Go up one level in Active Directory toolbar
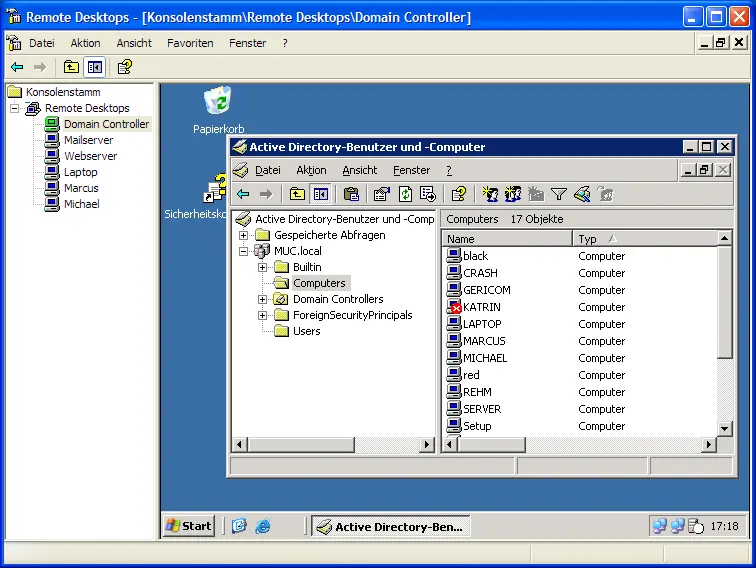The height and width of the screenshot is (568, 756). 297,194
